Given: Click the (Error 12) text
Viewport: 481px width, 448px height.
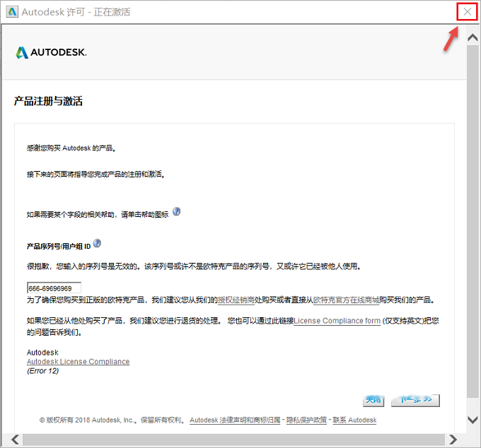Looking at the screenshot, I should coord(42,371).
